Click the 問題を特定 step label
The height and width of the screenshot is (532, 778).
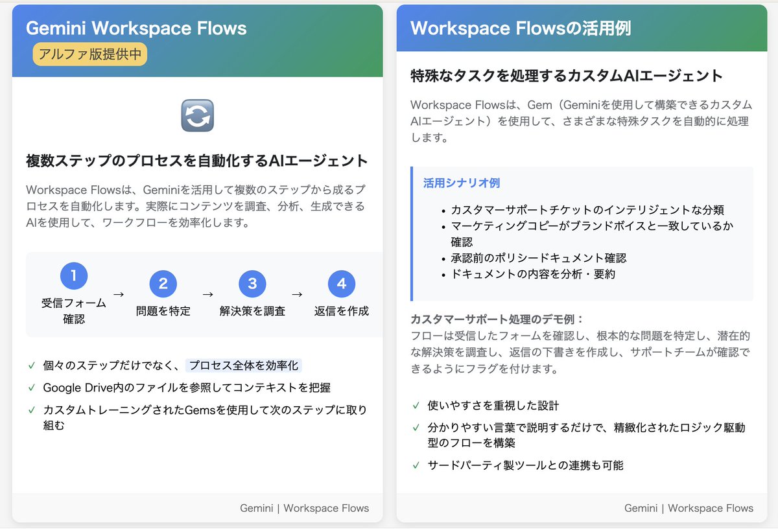(163, 311)
